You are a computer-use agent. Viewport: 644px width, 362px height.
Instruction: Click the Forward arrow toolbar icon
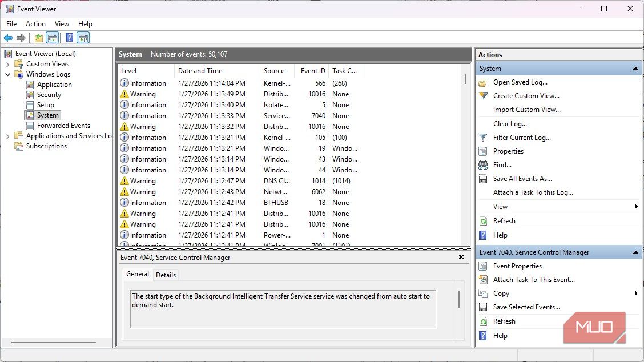pyautogui.click(x=21, y=38)
